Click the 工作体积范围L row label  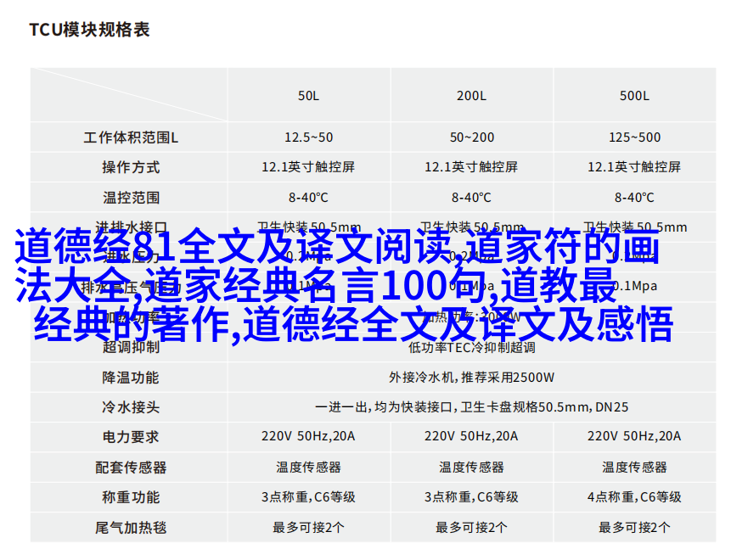(131, 137)
